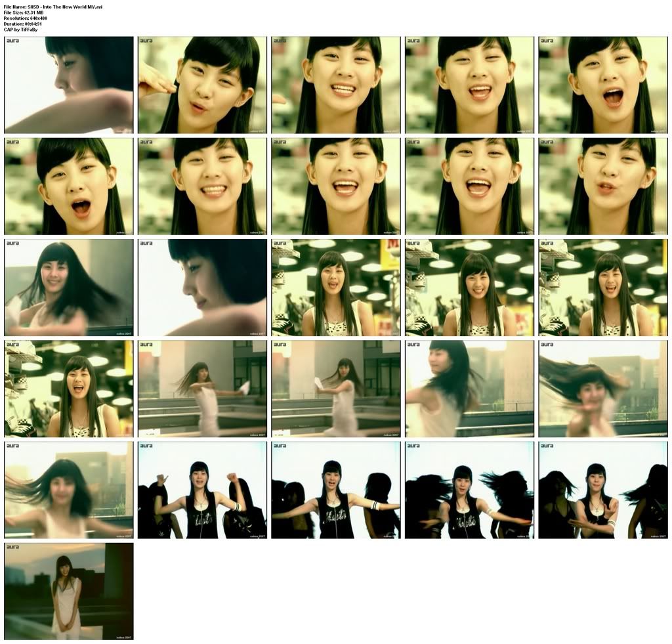
Task: Click the third-row middle thumbnail in the shoe store
Action: point(336,288)
